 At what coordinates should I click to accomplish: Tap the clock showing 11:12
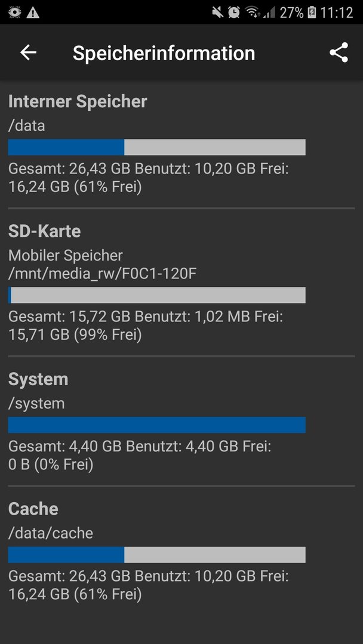[x=337, y=13]
